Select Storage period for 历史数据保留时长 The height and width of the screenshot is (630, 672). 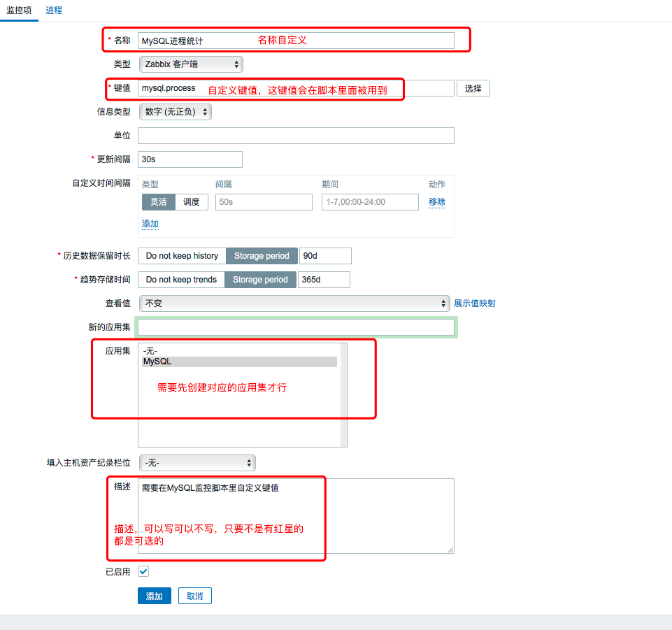pyautogui.click(x=262, y=256)
